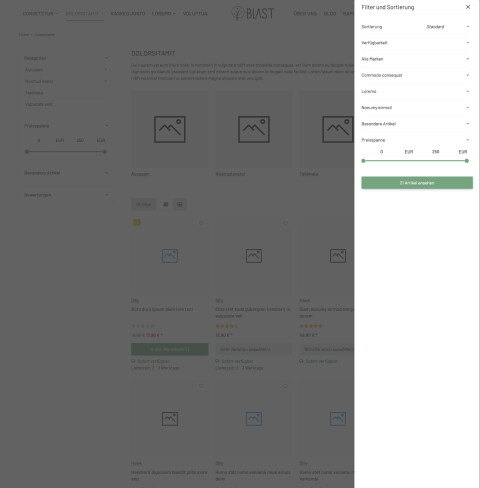
Task: Open second product's image placeholder in first row
Action: pyautogui.click(x=254, y=256)
